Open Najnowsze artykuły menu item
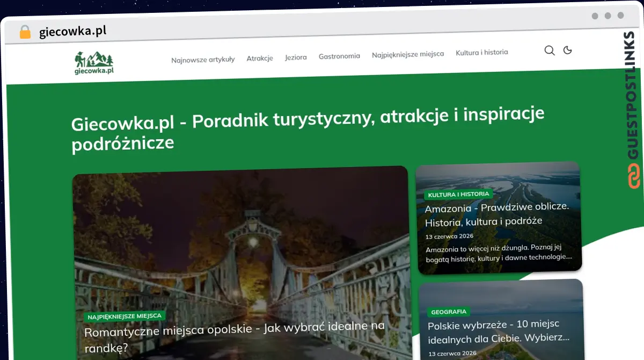Image resolution: width=644 pixels, height=360 pixels. (x=203, y=59)
